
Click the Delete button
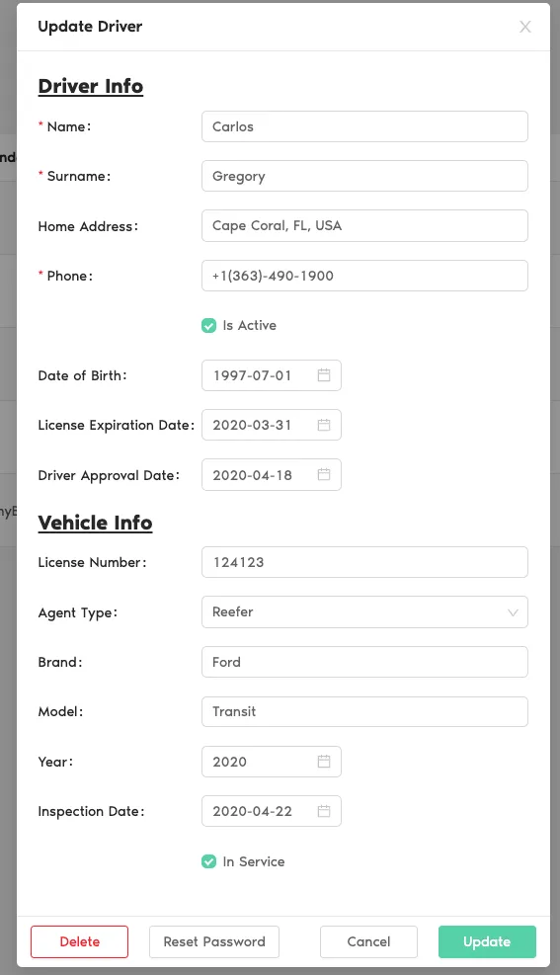pyautogui.click(x=80, y=941)
